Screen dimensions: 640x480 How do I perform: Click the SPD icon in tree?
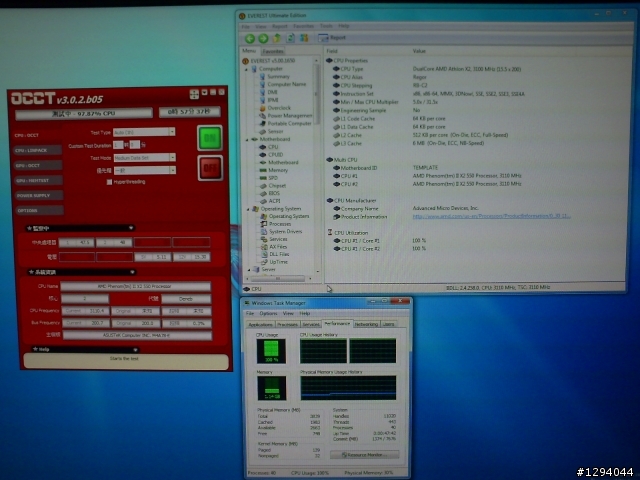point(262,178)
